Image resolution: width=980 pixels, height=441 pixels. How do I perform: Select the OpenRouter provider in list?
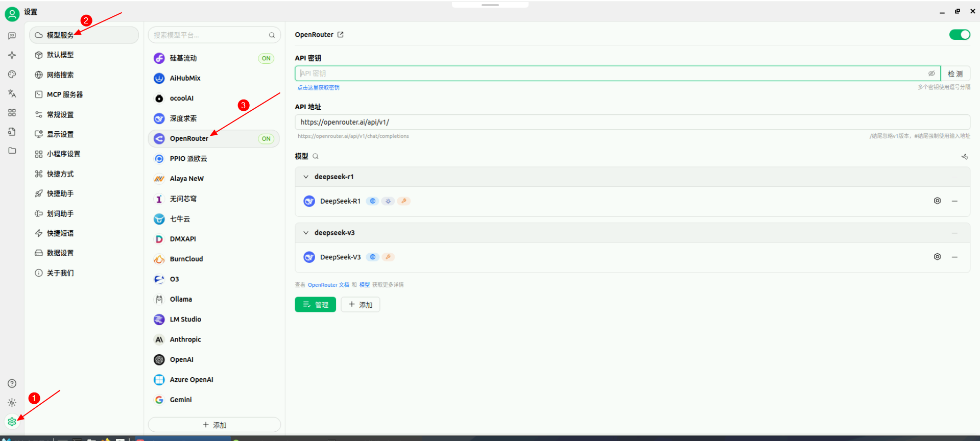click(x=214, y=138)
